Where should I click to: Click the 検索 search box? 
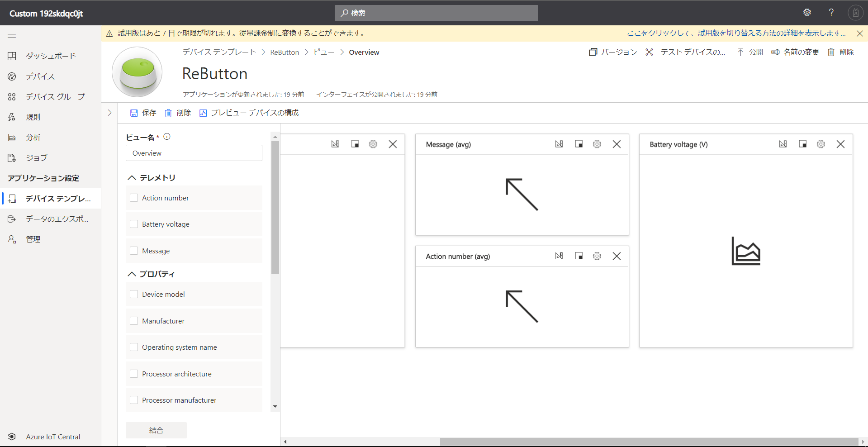[436, 13]
